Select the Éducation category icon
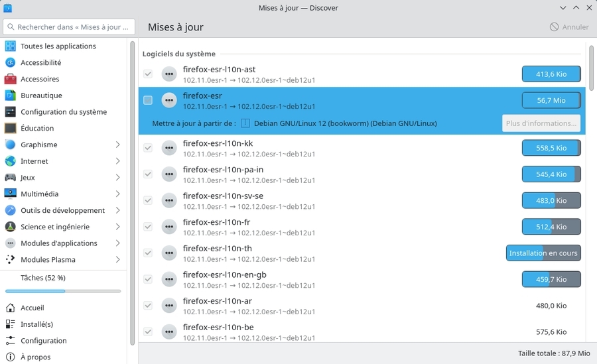 click(x=10, y=128)
